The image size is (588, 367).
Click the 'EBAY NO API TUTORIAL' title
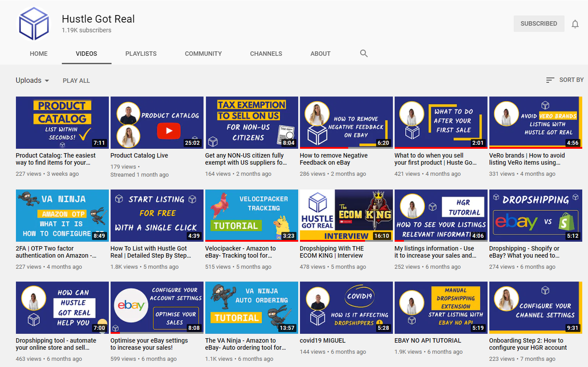pos(428,340)
